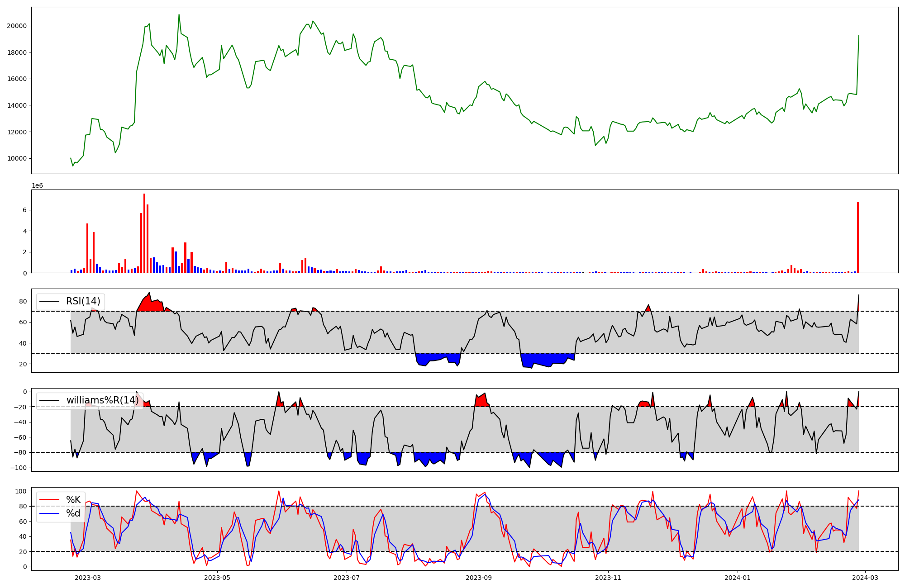Click the 2023-11 x-axis date label
905x588 pixels.
tap(608, 578)
